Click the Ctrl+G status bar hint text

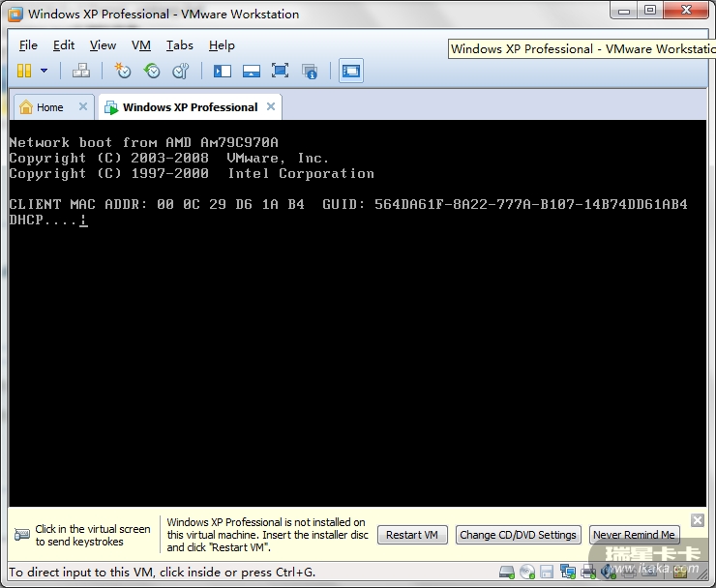pos(163,572)
